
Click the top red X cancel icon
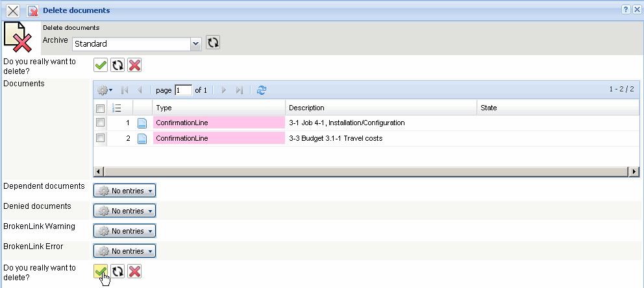click(x=134, y=65)
